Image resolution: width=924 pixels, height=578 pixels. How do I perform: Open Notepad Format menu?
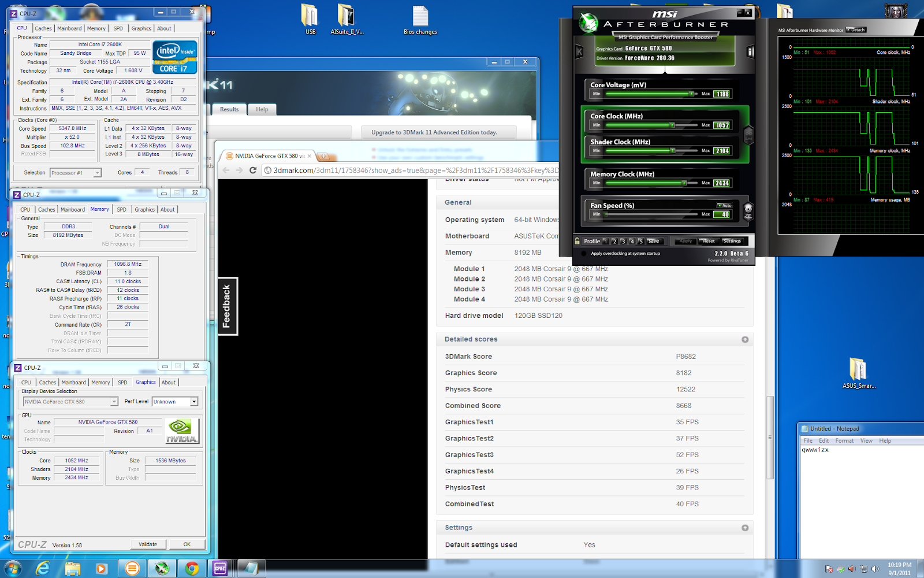[x=844, y=441]
